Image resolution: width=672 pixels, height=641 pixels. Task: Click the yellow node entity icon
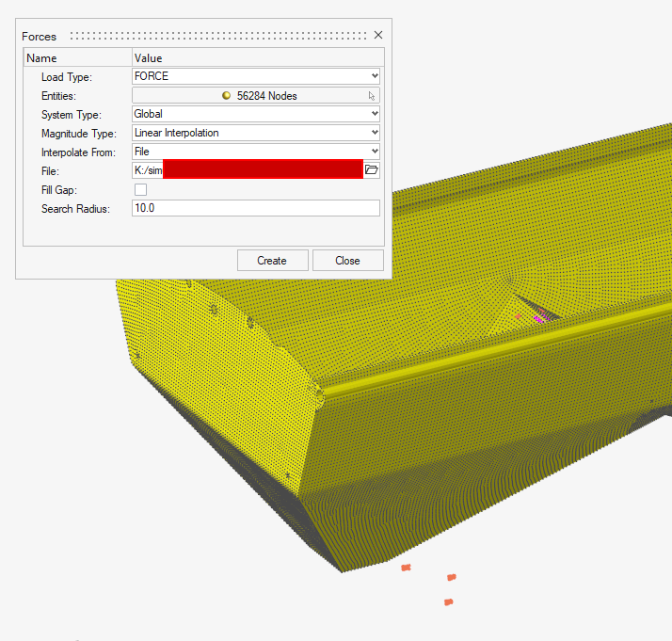tap(226, 96)
